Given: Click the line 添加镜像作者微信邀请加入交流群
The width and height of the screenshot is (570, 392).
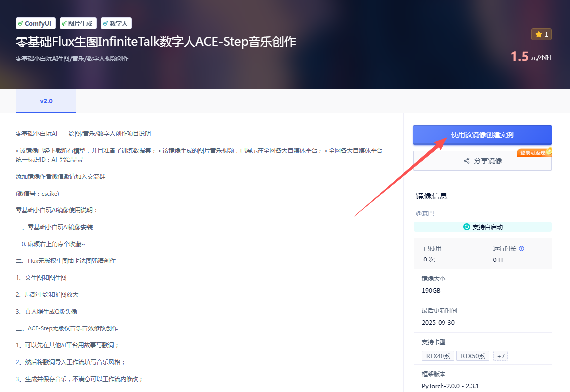Looking at the screenshot, I should pos(61,176).
